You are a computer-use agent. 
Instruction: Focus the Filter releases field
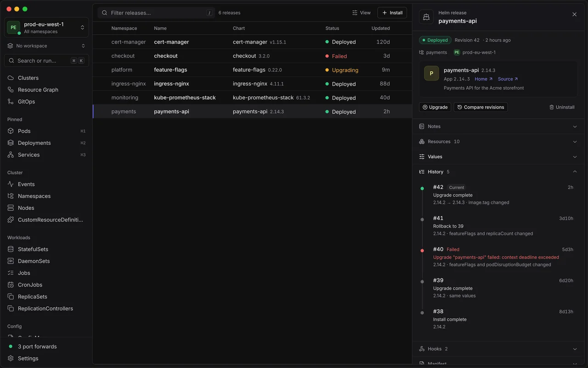point(156,13)
